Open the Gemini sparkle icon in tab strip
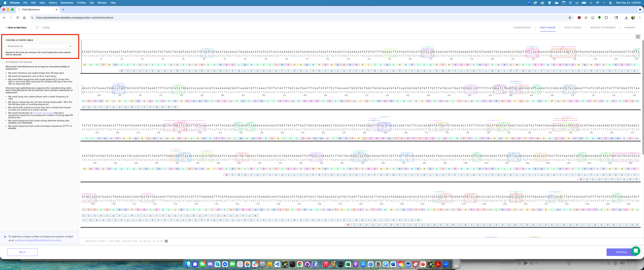 click(640, 10)
